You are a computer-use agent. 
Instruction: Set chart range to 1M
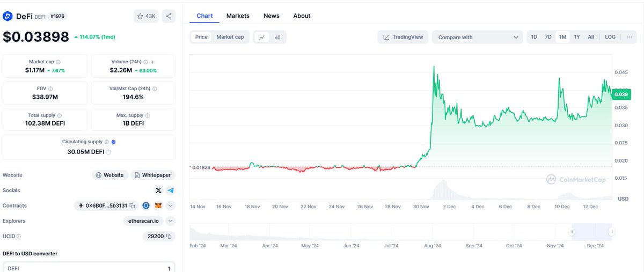(x=562, y=37)
